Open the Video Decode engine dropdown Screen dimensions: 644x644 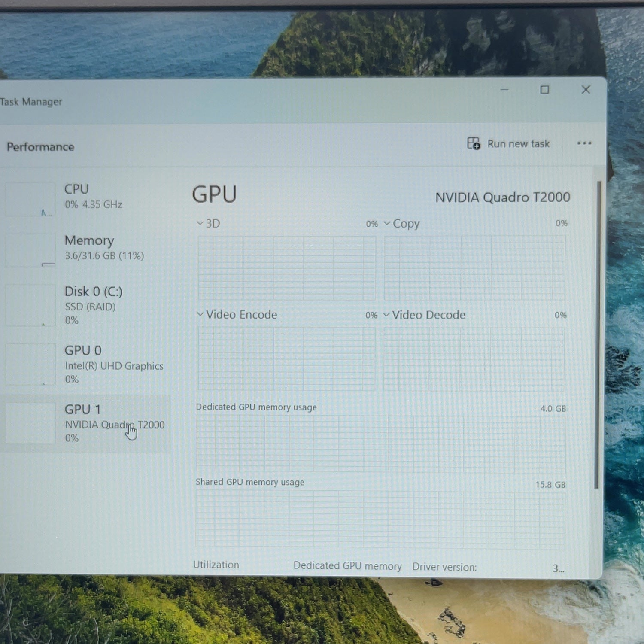[386, 315]
